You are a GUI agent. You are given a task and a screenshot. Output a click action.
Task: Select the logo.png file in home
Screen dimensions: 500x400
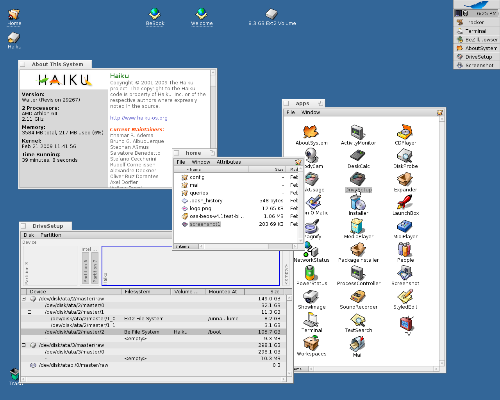[200, 208]
